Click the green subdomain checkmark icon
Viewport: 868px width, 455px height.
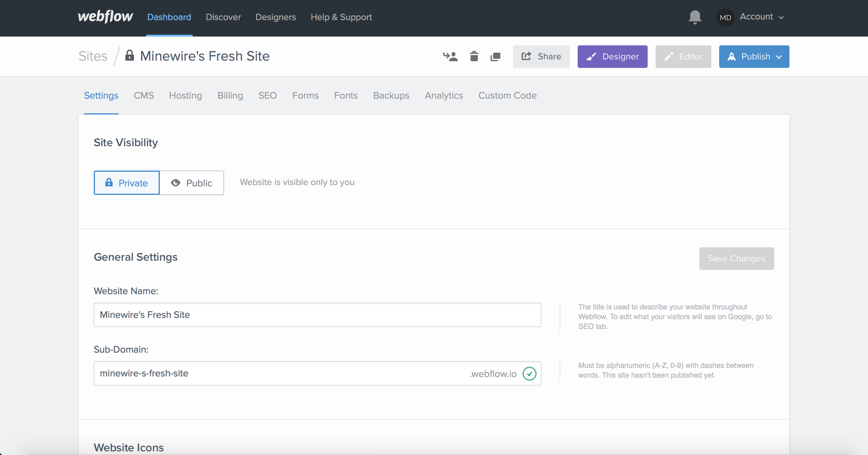click(x=529, y=373)
